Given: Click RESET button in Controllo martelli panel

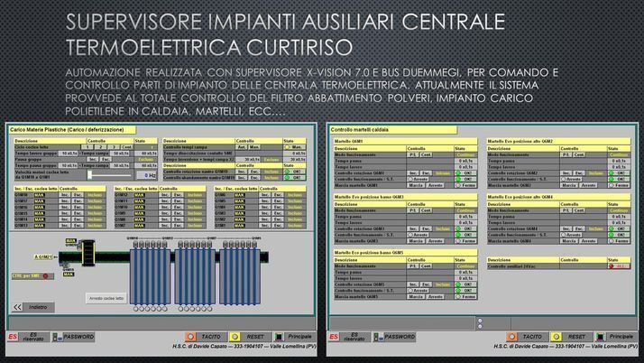Looking at the screenshot, I should point(571,337).
